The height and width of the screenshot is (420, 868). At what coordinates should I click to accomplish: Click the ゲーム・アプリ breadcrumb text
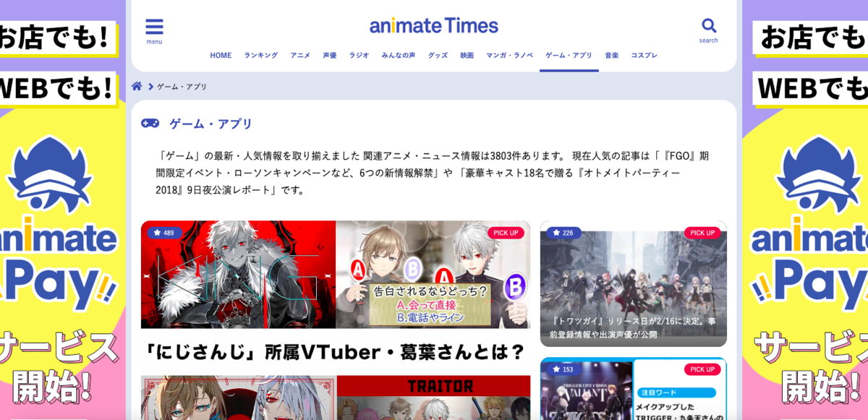click(182, 87)
